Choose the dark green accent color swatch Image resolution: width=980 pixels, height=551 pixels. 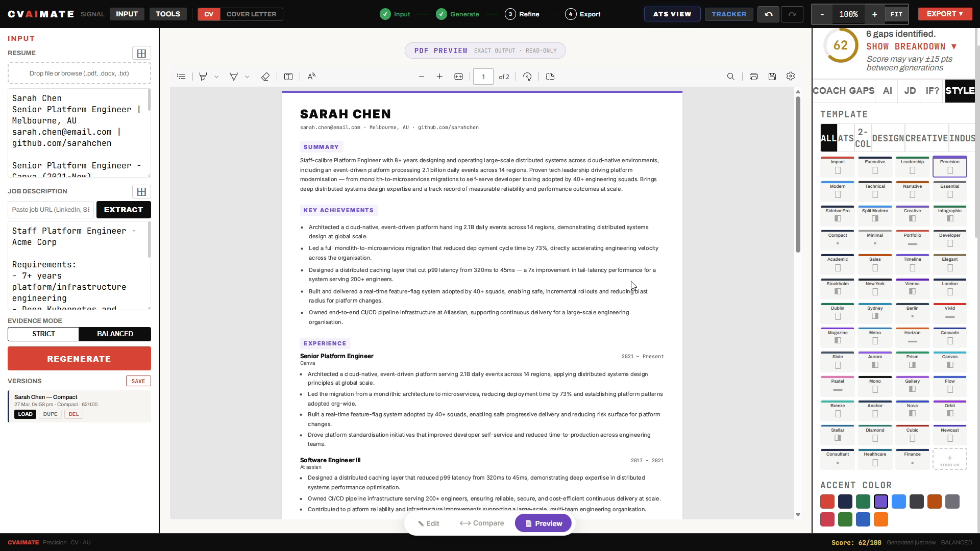click(x=863, y=502)
